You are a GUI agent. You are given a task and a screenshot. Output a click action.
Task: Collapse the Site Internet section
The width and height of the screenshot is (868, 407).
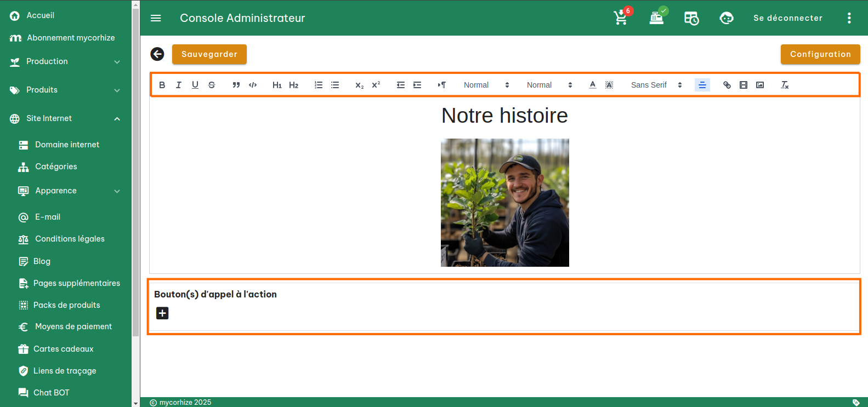[66, 118]
